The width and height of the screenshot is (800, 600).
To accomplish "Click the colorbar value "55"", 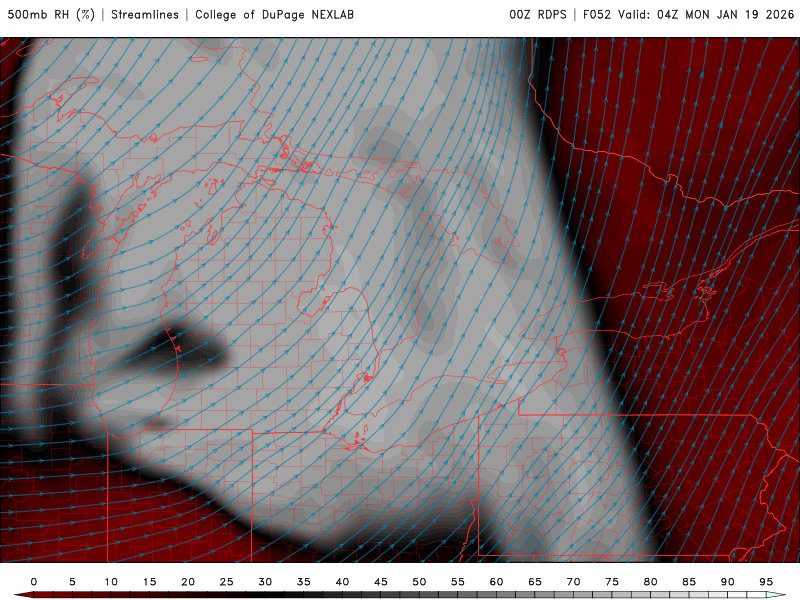I will (x=458, y=582).
